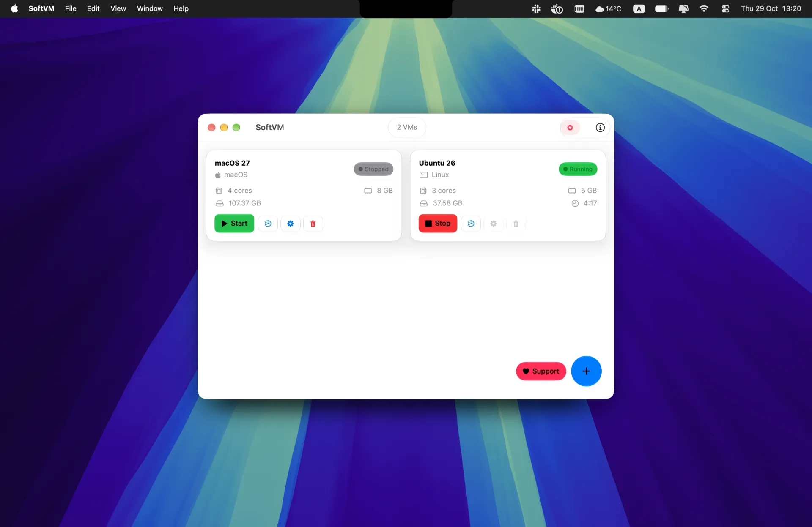This screenshot has height=527, width=812.
Task: Open the Window menu
Action: [x=150, y=8]
